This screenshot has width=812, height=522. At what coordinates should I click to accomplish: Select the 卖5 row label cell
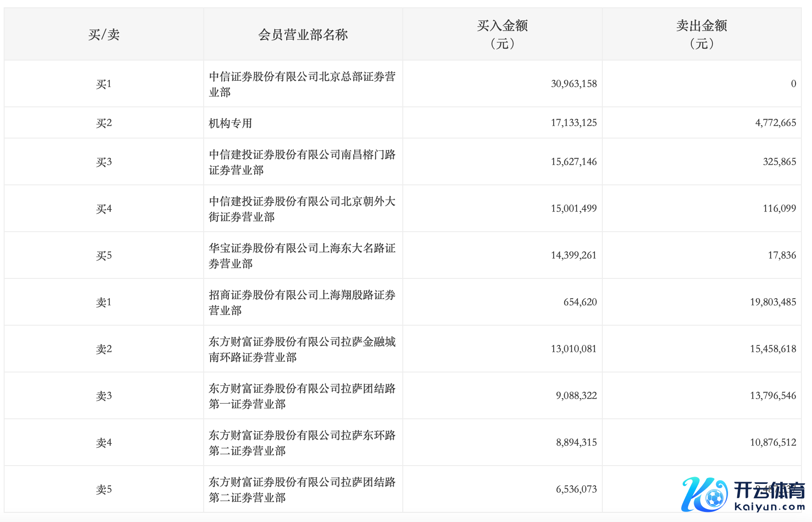104,489
